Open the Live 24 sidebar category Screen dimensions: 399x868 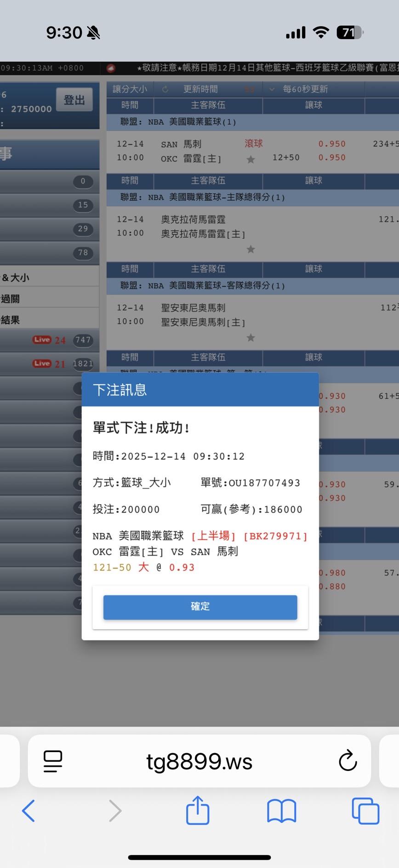50,340
